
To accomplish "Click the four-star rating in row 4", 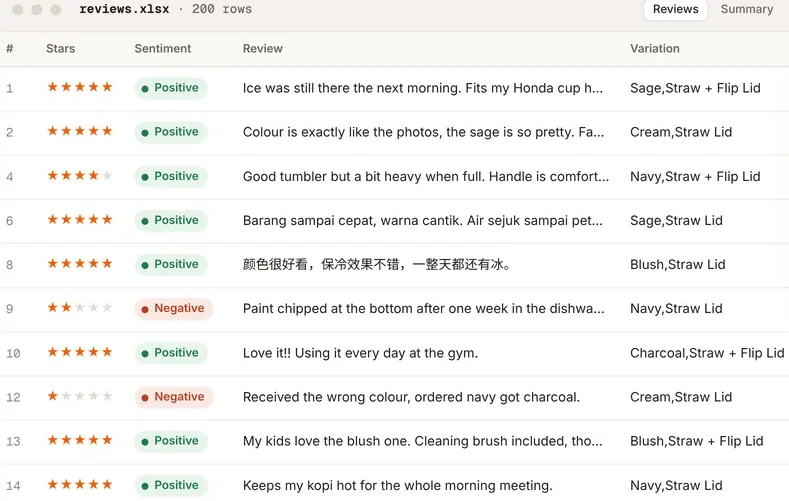I will click(x=80, y=176).
